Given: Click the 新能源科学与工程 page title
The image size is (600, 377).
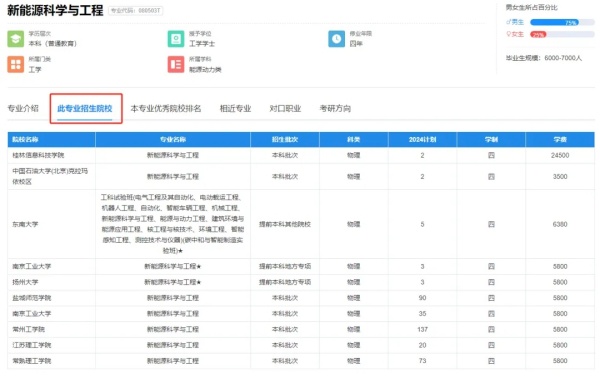Looking at the screenshot, I should pyautogui.click(x=55, y=10).
